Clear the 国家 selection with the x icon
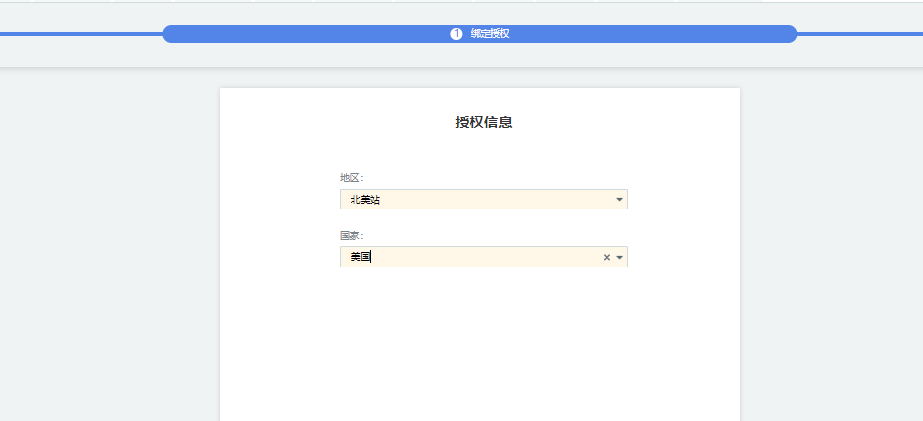This screenshot has height=421, width=923. (606, 257)
